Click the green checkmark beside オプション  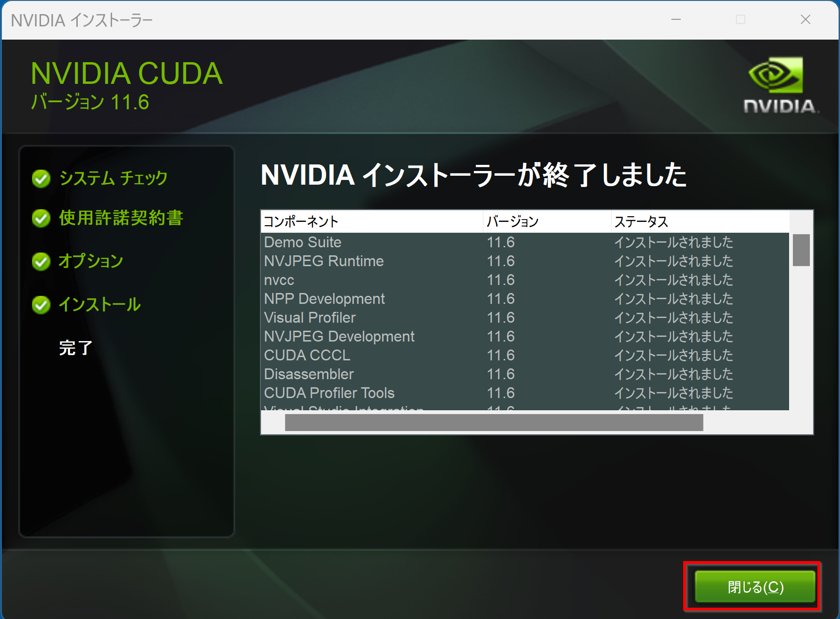(41, 261)
